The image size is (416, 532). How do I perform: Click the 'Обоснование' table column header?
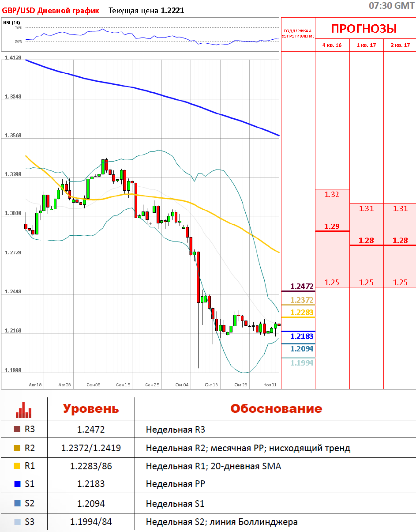point(276,409)
